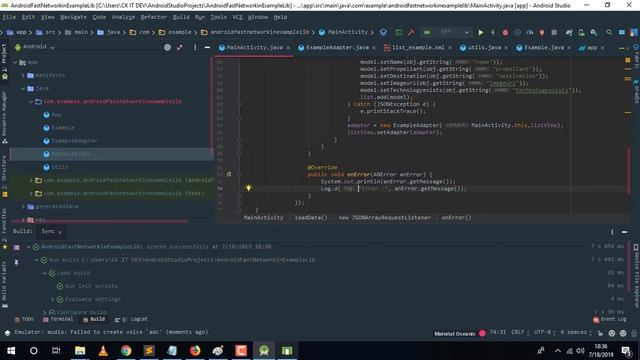Open Project panel options (vertical dots)
Viewport: 640px width, 360px height.
point(195,47)
